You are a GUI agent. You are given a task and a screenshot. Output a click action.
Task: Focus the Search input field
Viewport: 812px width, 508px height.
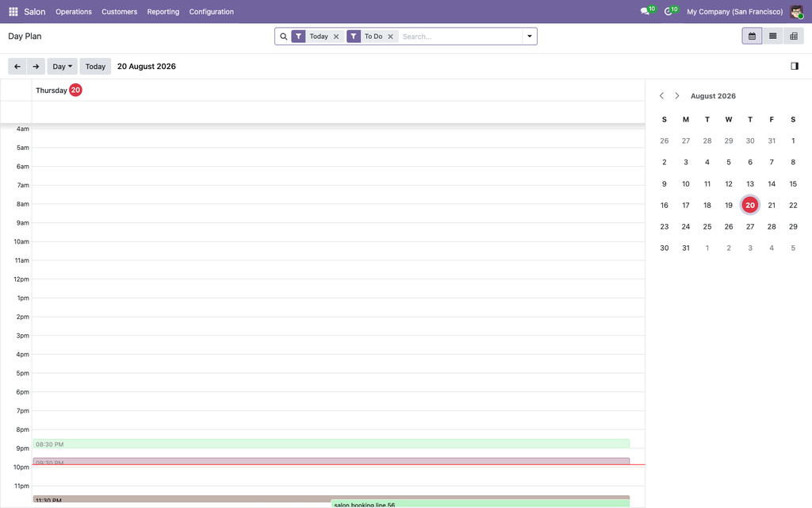461,37
